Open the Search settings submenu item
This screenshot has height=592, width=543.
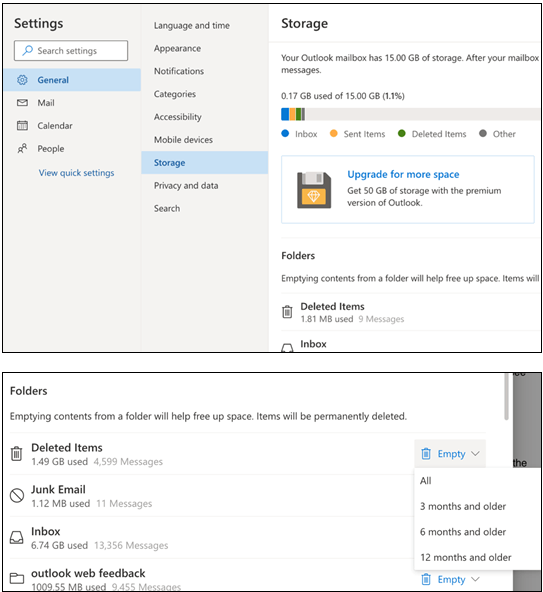click(167, 208)
